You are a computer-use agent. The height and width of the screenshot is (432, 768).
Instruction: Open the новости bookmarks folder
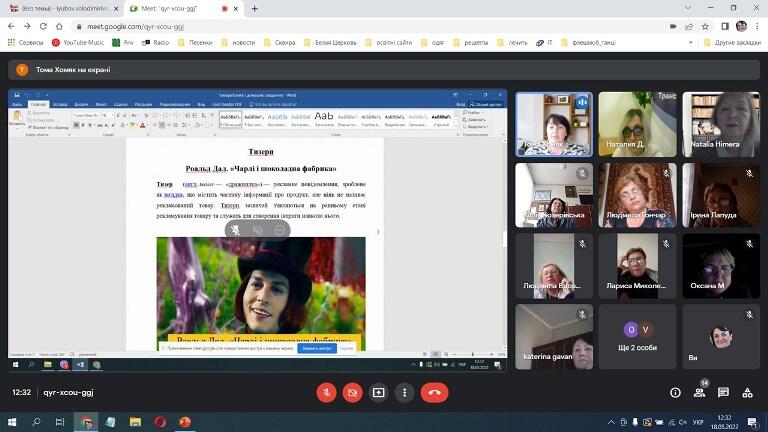coord(238,43)
